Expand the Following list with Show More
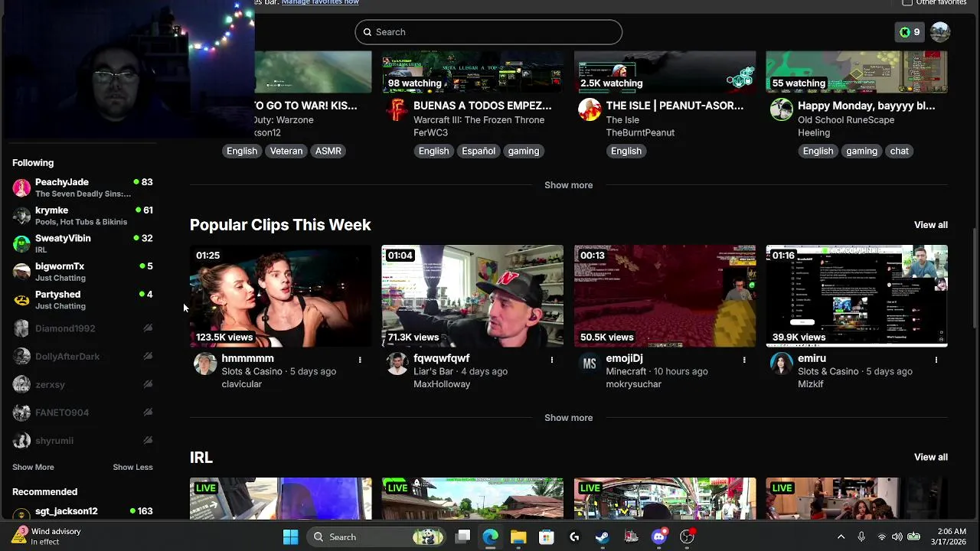Viewport: 980px width, 551px height. click(33, 467)
